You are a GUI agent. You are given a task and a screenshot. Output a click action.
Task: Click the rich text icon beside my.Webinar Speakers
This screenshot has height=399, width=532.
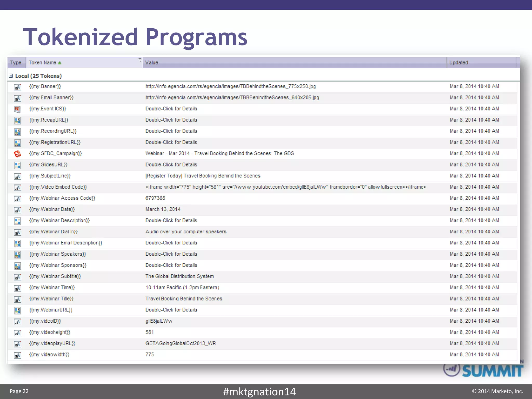pyautogui.click(x=17, y=255)
